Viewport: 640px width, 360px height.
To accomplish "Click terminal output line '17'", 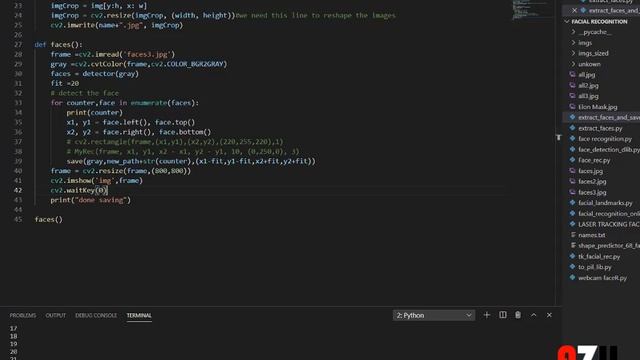I will pos(13,329).
